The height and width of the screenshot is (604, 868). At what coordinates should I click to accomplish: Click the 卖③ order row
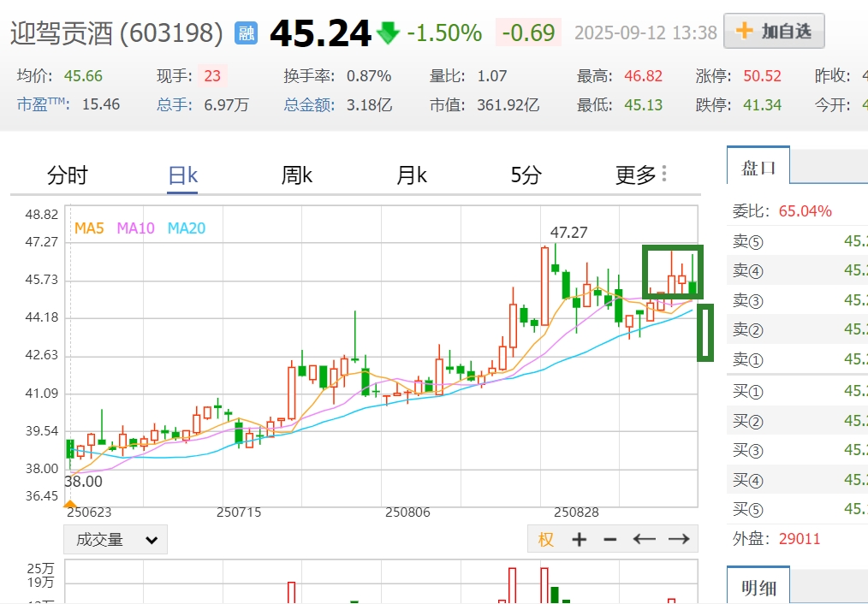pyautogui.click(x=797, y=300)
